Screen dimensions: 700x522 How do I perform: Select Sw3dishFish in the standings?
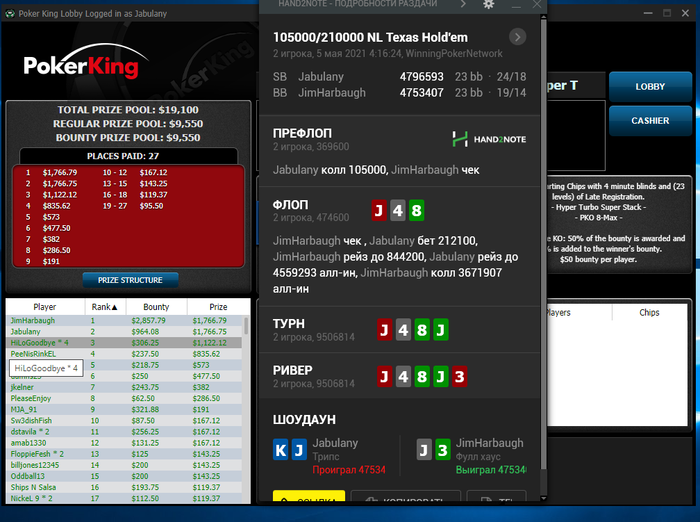tap(124, 421)
